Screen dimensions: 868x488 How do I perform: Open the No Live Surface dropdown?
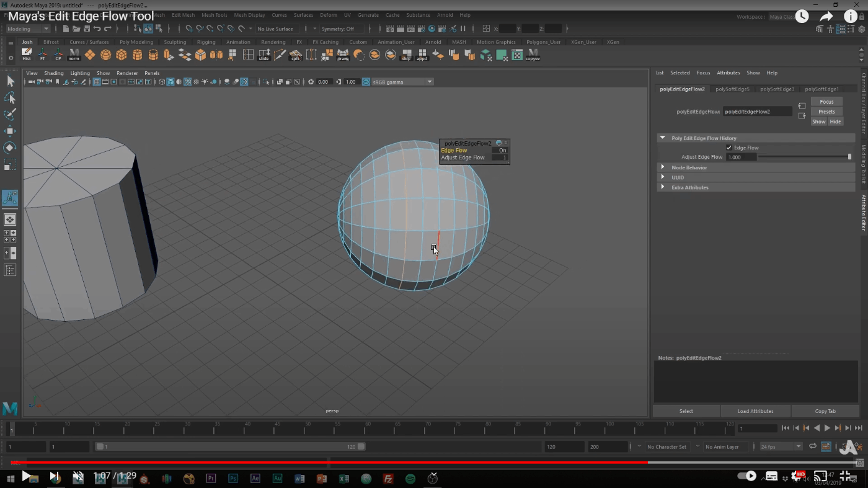[x=278, y=29]
